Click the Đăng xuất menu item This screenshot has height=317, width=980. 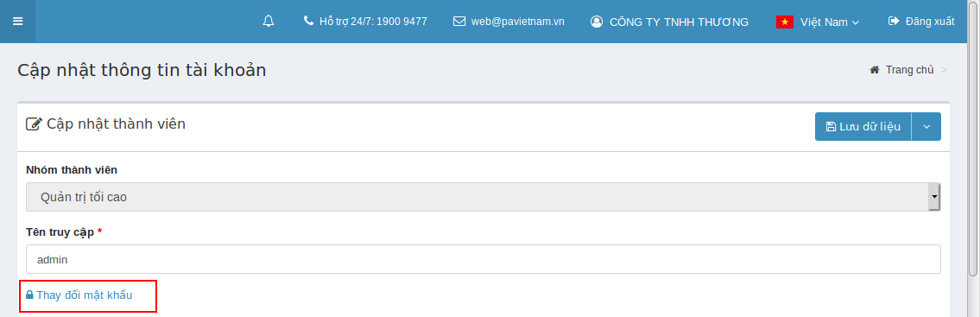pyautogui.click(x=930, y=22)
